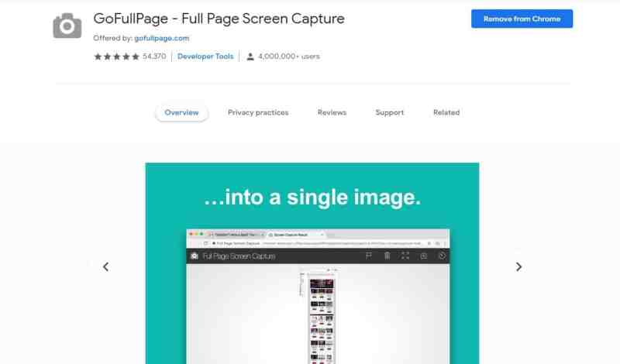620x364 pixels.
Task: Show previous screenshot with left chevron
Action: [105, 266]
